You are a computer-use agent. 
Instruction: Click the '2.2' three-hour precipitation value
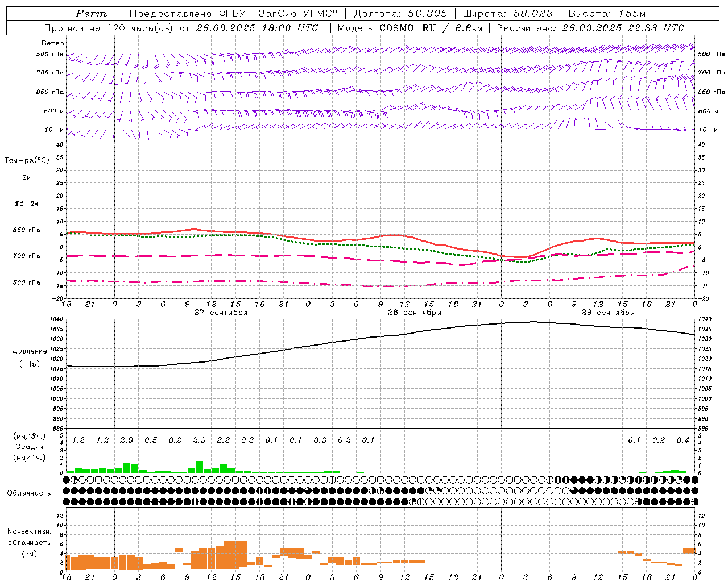pyautogui.click(x=224, y=440)
